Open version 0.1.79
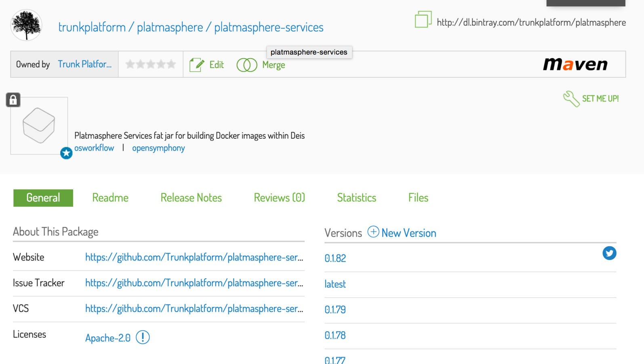Viewport: 644px width, 364px height. point(335,309)
